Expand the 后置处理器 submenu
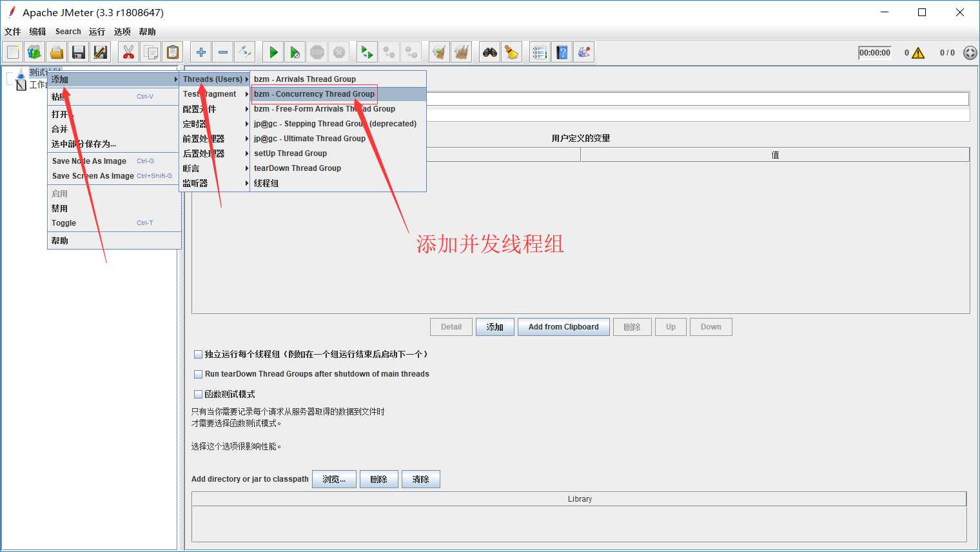Image resolution: width=980 pixels, height=552 pixels. [215, 153]
